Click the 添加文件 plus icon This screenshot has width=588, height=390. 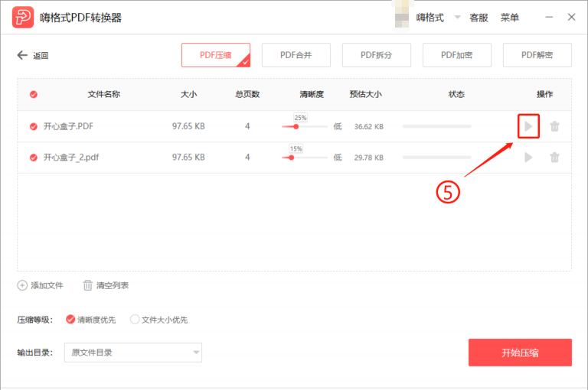pyautogui.click(x=22, y=285)
